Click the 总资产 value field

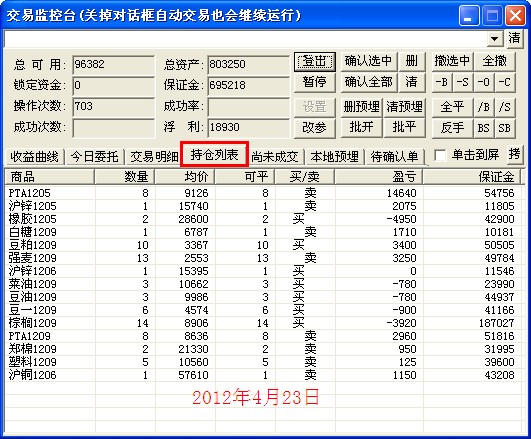click(249, 65)
